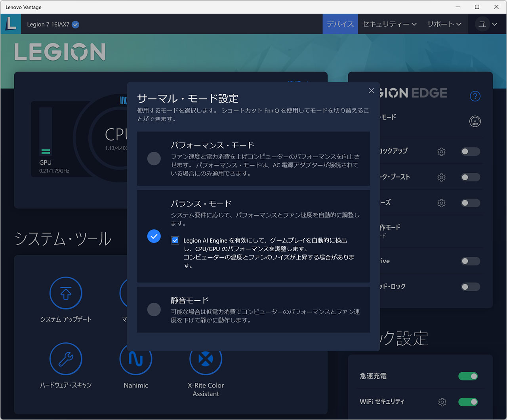Toggle the switch in the third Legion Edge row
This screenshot has height=420, width=507.
pos(471,203)
